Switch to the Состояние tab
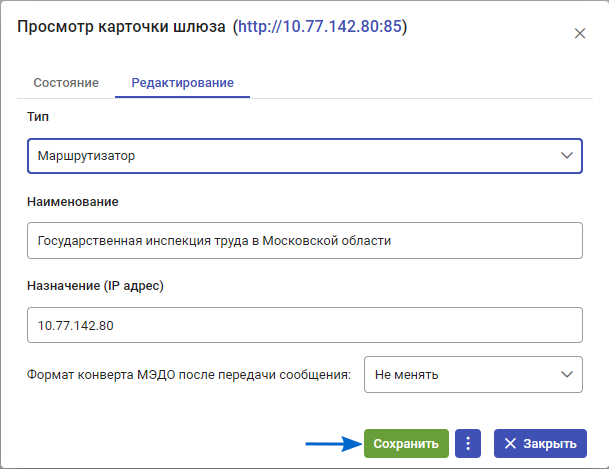This screenshot has width=609, height=469. click(x=66, y=83)
